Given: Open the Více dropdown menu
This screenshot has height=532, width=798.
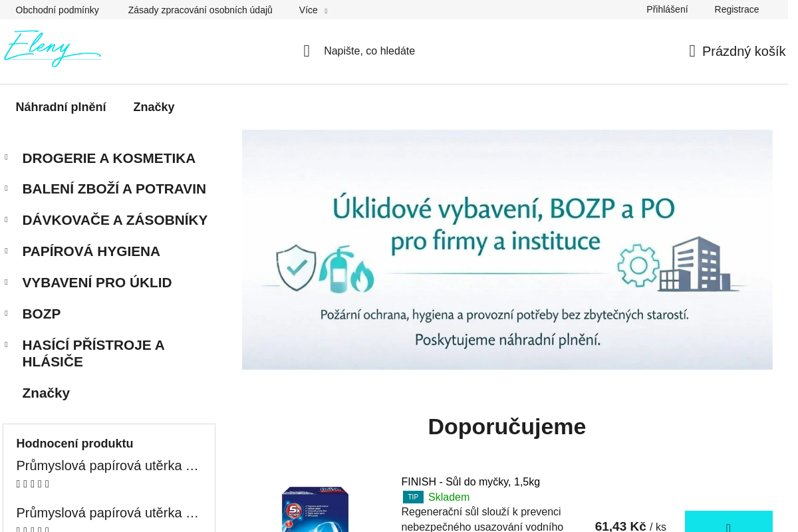Looking at the screenshot, I should [x=313, y=10].
